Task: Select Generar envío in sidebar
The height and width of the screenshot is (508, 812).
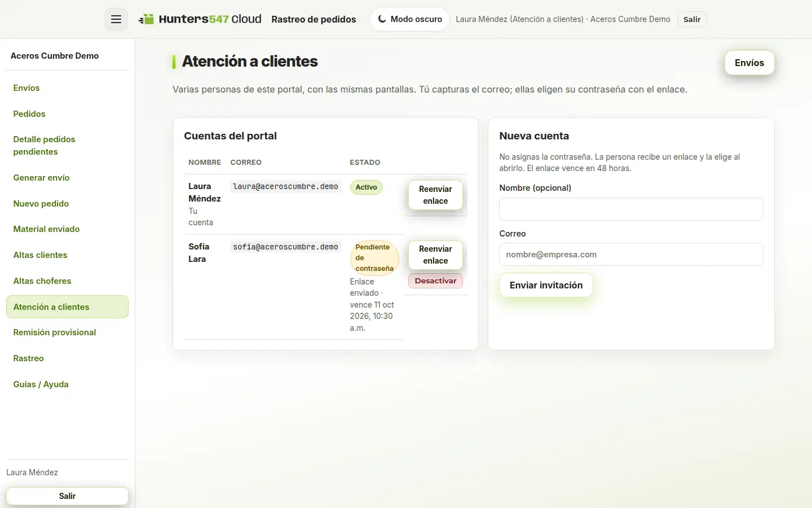Action: coord(67,178)
